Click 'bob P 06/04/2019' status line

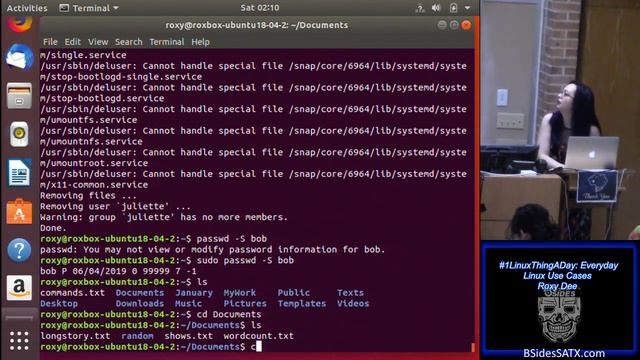pos(118,271)
